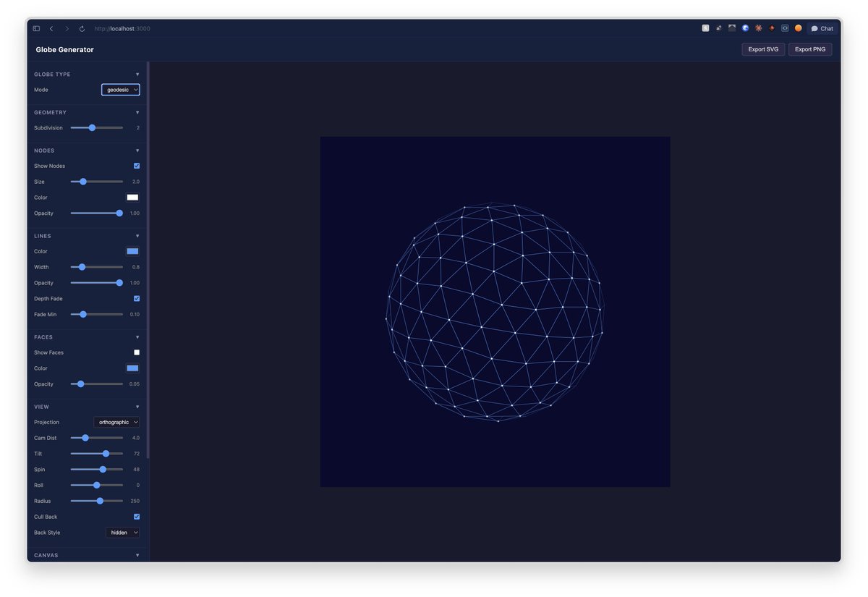This screenshot has width=868, height=597.
Task: Collapse the Nodes section
Action: (x=137, y=151)
